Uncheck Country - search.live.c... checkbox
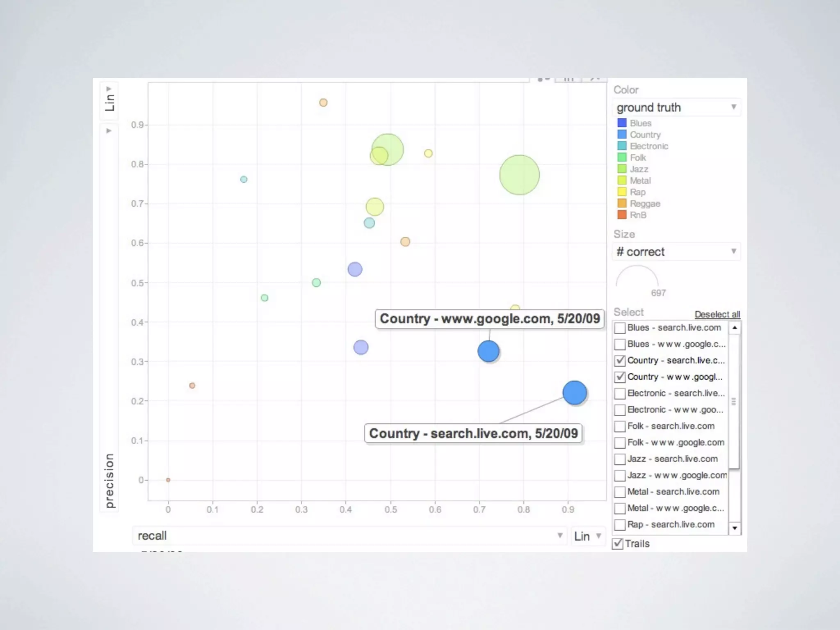The width and height of the screenshot is (840, 630). click(620, 361)
